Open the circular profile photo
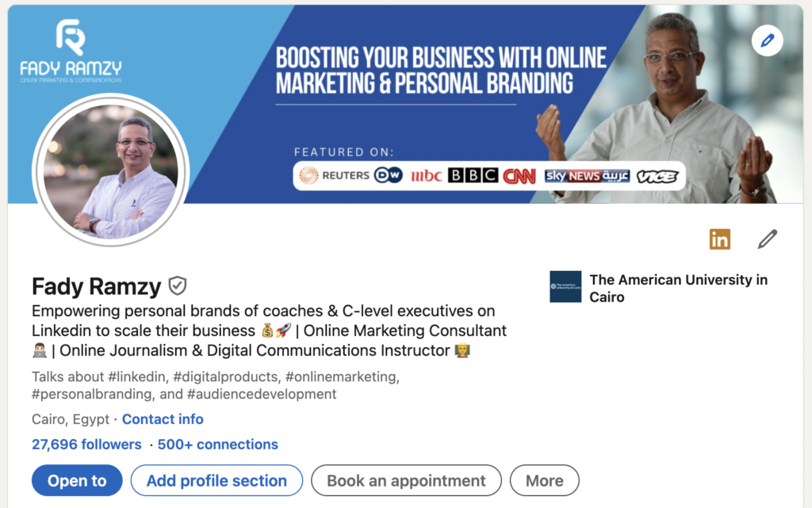The height and width of the screenshot is (508, 812). click(x=111, y=171)
